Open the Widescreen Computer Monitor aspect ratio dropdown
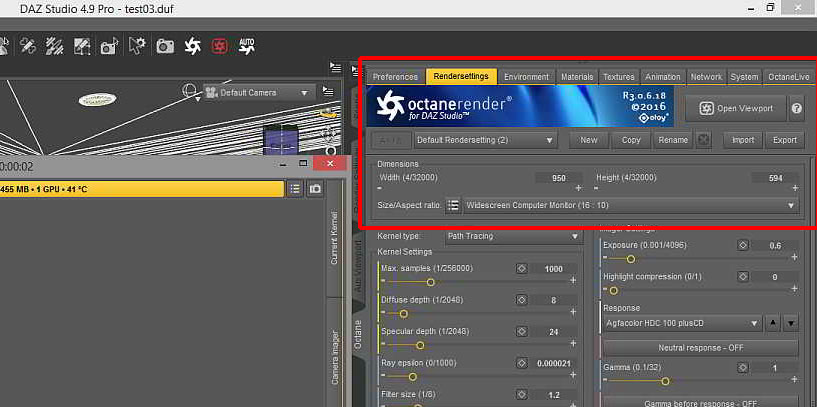 pos(630,205)
